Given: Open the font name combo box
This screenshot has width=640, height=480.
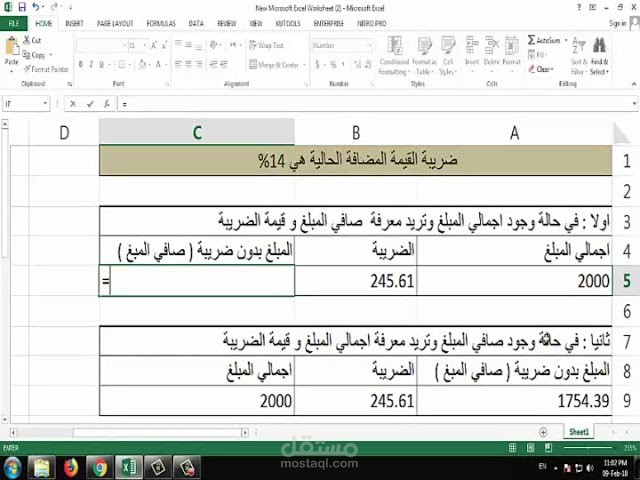Looking at the screenshot, I should click(x=102, y=45).
